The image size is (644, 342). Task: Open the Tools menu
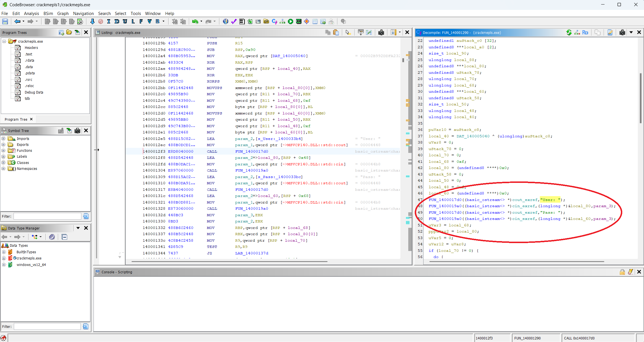point(136,13)
